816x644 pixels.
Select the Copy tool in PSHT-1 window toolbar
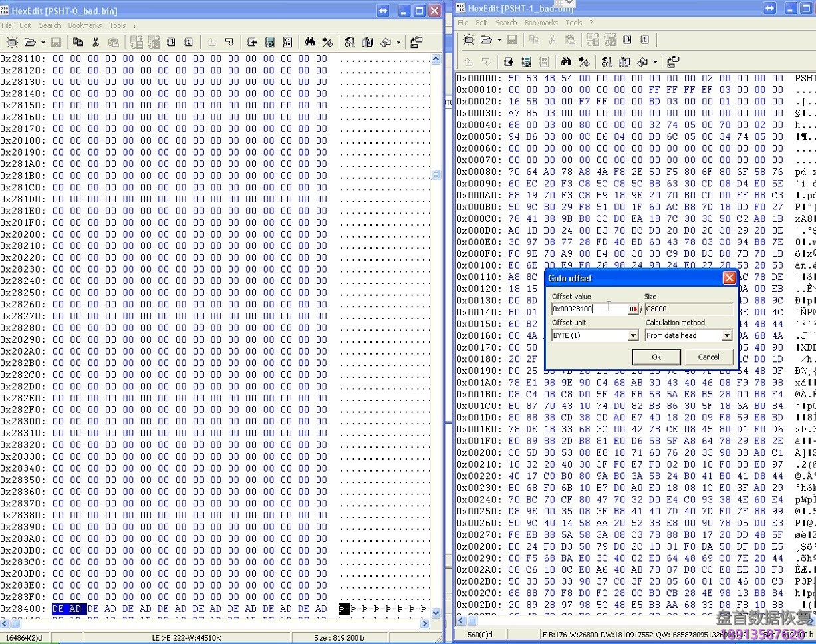(534, 40)
